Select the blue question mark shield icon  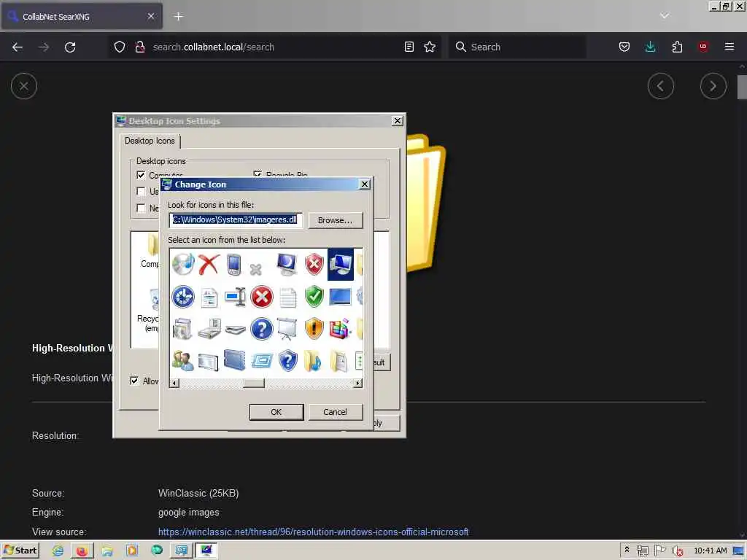pyautogui.click(x=287, y=361)
